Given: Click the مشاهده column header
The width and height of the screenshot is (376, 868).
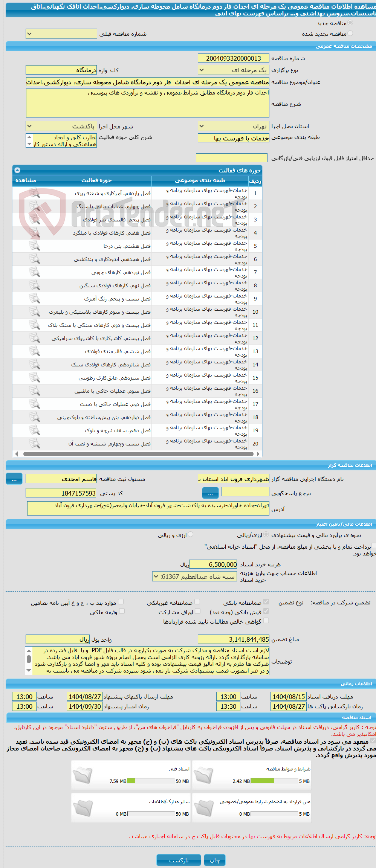Looking at the screenshot, I should (26, 181).
